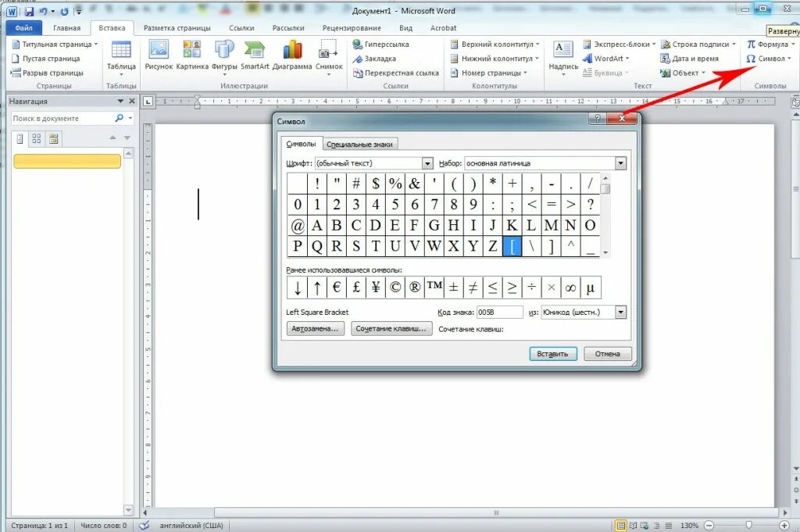Switch to draft view in status bar
800x532 pixels.
[669, 526]
